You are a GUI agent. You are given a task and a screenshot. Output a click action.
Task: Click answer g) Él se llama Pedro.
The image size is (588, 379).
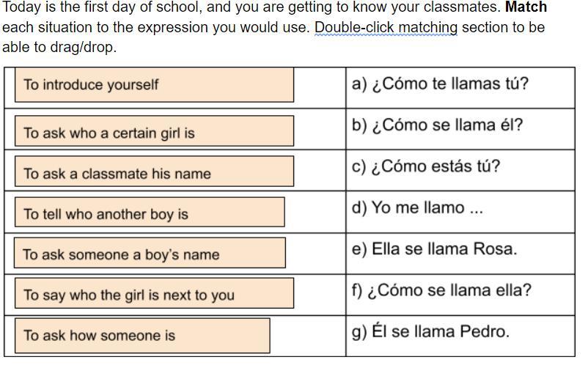coord(430,331)
